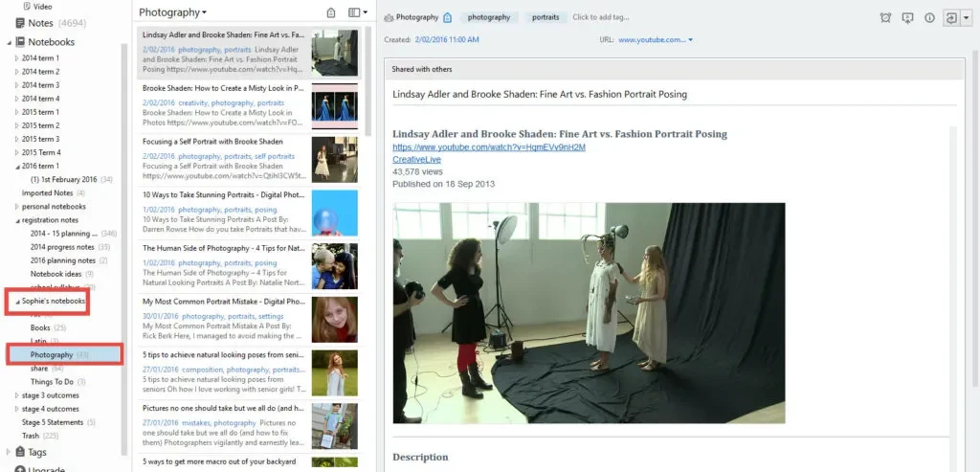
Task: Open the URL www.youtube.com dropdown
Action: (x=690, y=40)
